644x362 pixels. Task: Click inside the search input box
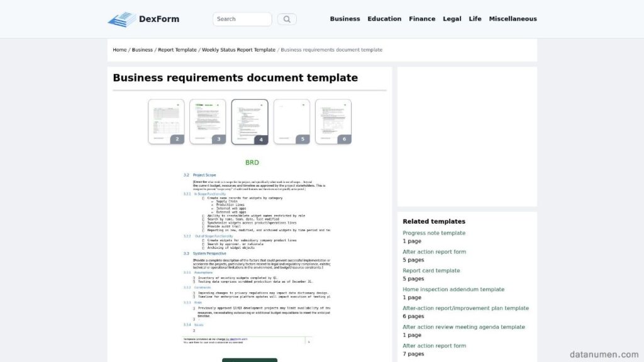coord(242,18)
